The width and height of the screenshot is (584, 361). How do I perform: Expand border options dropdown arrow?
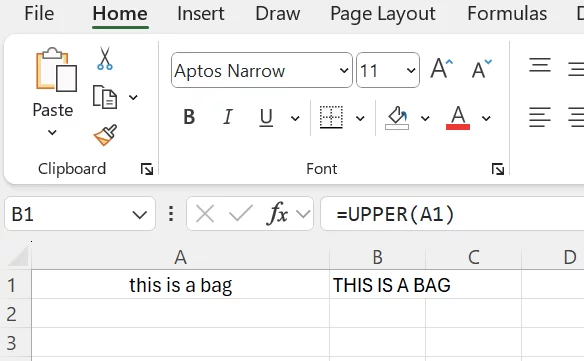click(360, 118)
